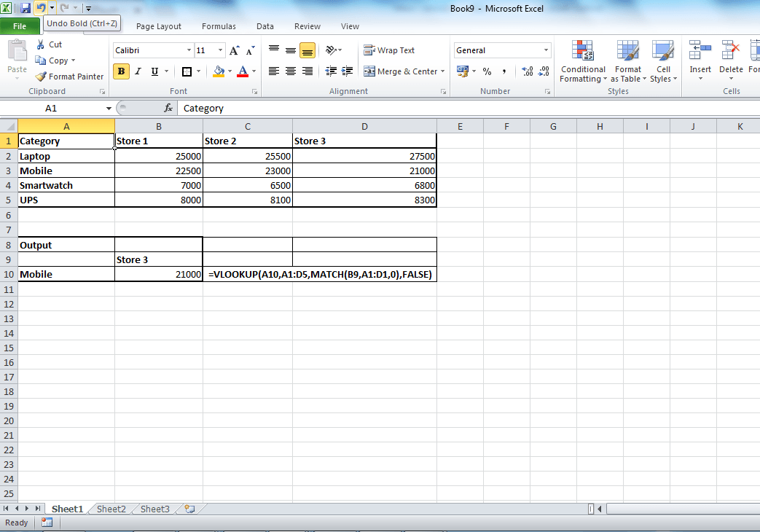Viewport: 760px width, 532px height.
Task: Click the Orientation text angle icon
Action: tap(331, 50)
